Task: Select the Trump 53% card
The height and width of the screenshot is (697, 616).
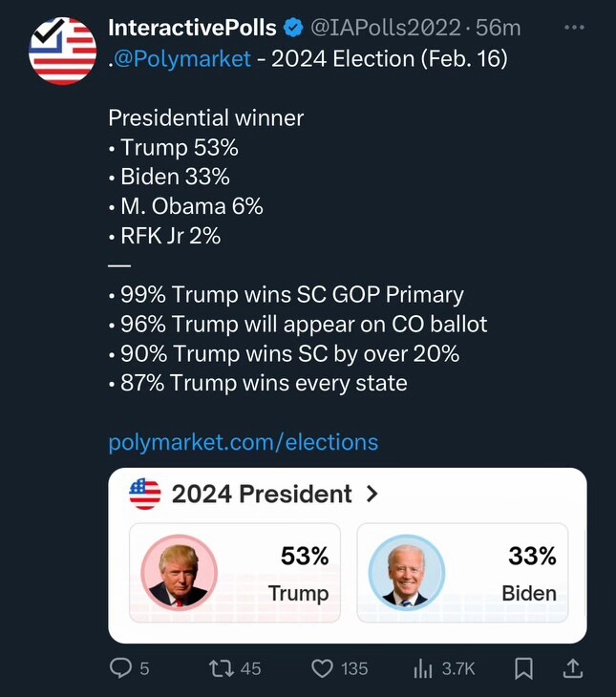Action: 235,573
